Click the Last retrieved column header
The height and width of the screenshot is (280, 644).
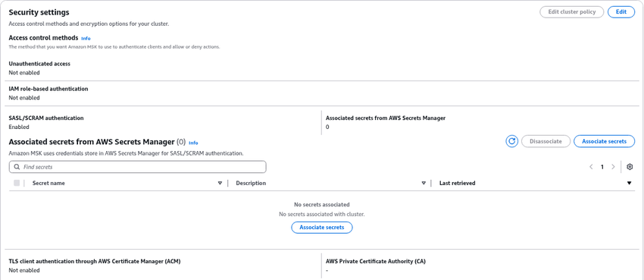pos(457,184)
